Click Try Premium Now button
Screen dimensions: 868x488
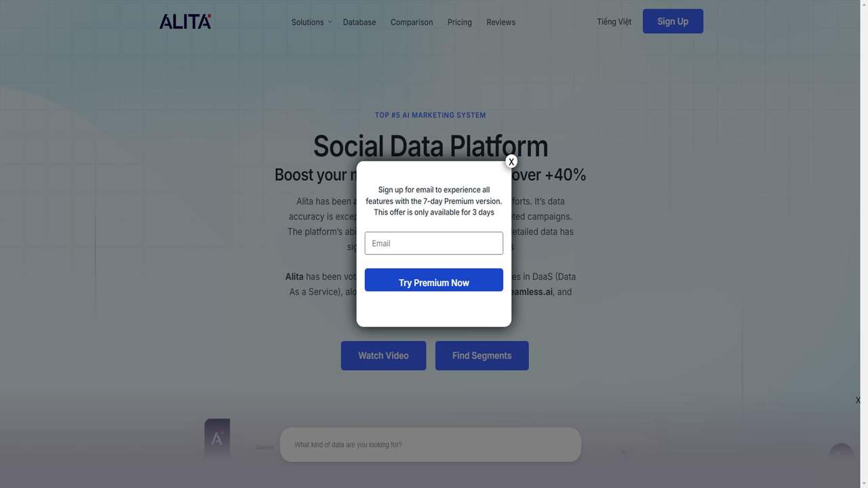click(434, 280)
